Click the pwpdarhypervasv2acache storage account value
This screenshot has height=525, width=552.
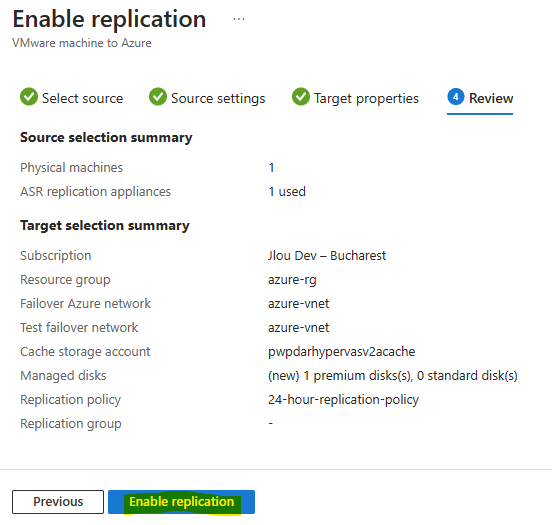pos(341,351)
